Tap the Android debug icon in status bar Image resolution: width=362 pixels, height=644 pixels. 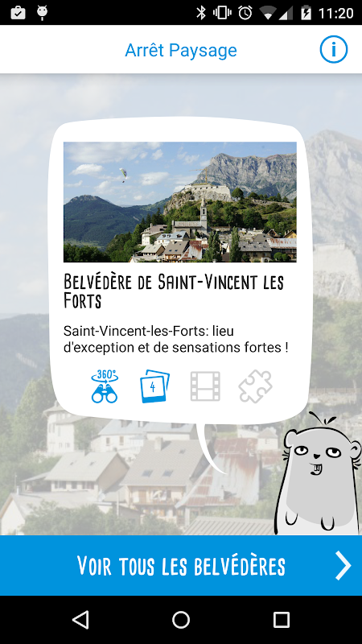point(42,12)
